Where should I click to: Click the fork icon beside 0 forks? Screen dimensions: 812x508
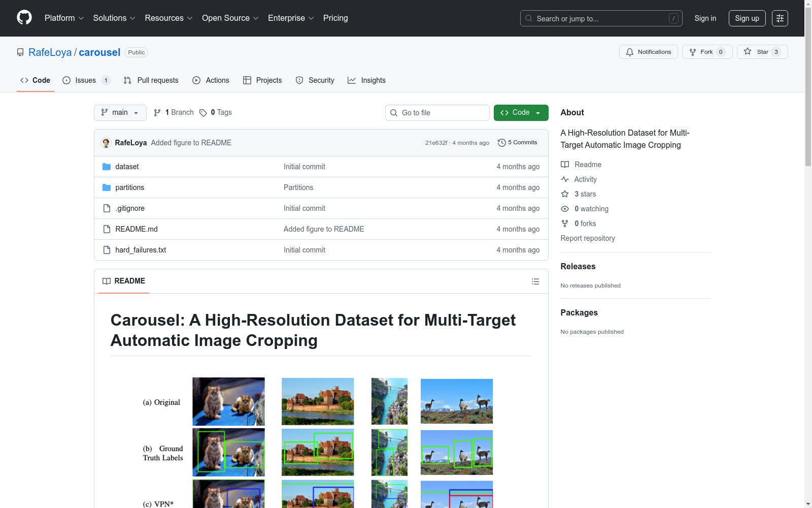pyautogui.click(x=565, y=224)
